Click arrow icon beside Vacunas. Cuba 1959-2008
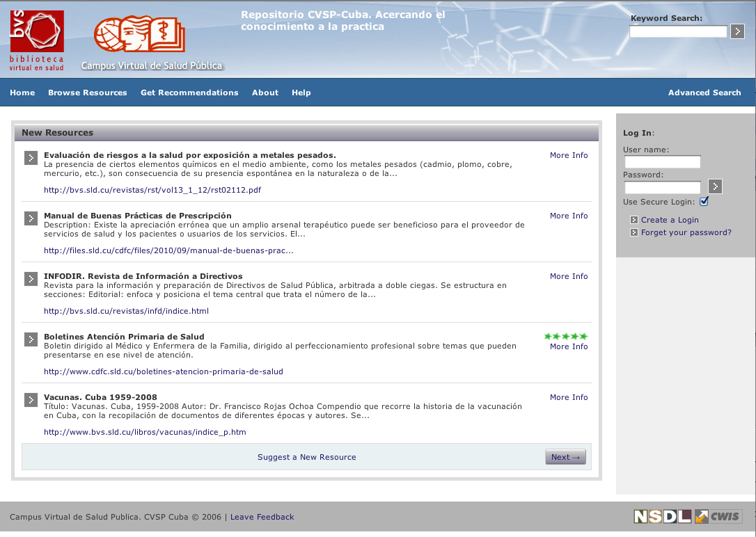The width and height of the screenshot is (756, 537). click(31, 400)
